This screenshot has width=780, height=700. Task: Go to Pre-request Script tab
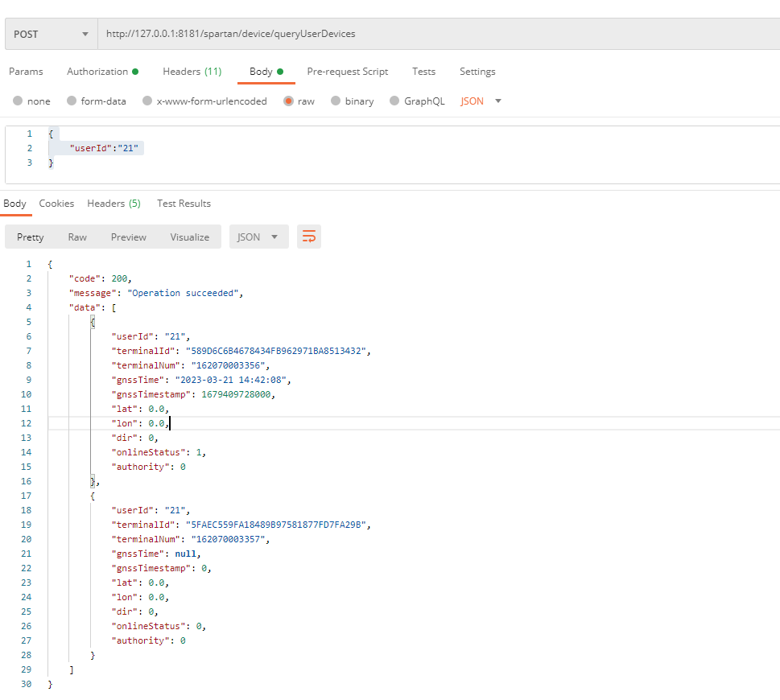click(x=347, y=72)
